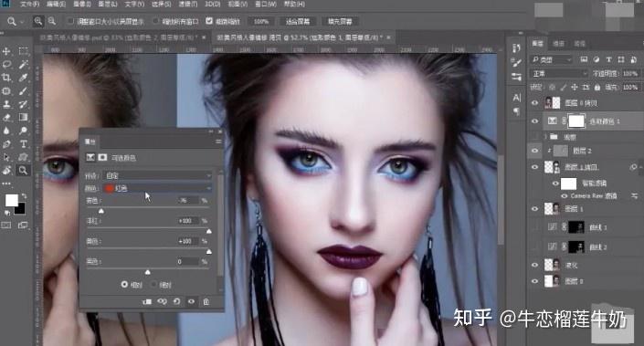Viewport: 644px width, 346px height.
Task: Select the Magic Wand tool
Action: pyautogui.click(x=24, y=65)
